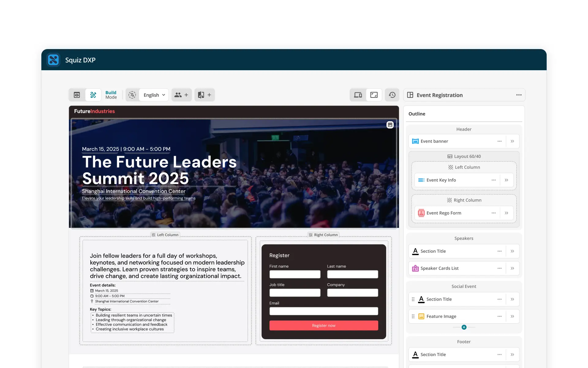Screen dimensions: 588x368
Task: Expand Event Rego Form chevron arrows
Action: (507, 213)
